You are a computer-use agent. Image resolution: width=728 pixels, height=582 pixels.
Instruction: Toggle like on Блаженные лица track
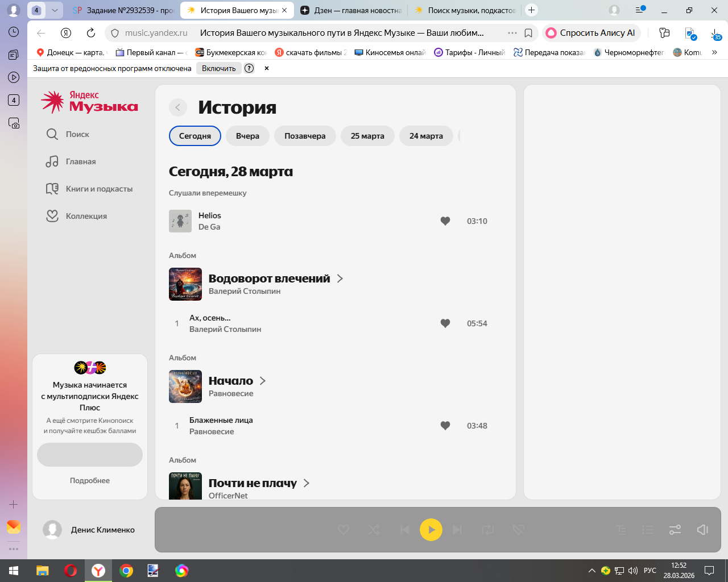[x=445, y=426]
